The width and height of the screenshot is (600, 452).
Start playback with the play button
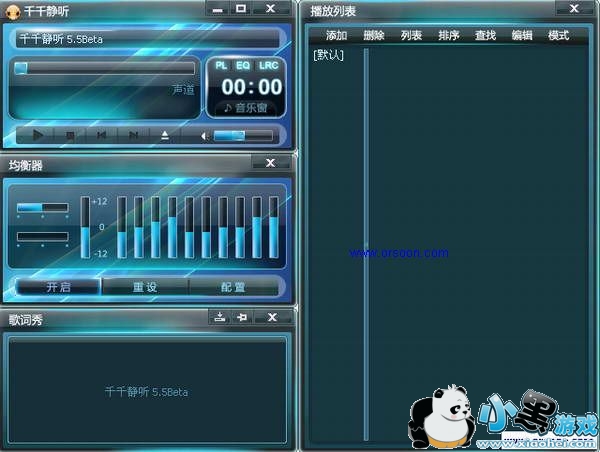click(38, 135)
